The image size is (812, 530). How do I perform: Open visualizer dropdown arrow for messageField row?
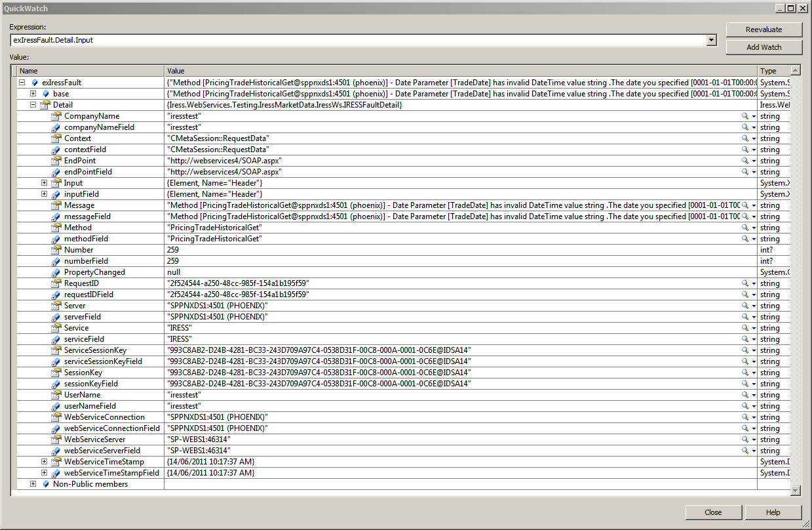pyautogui.click(x=754, y=216)
